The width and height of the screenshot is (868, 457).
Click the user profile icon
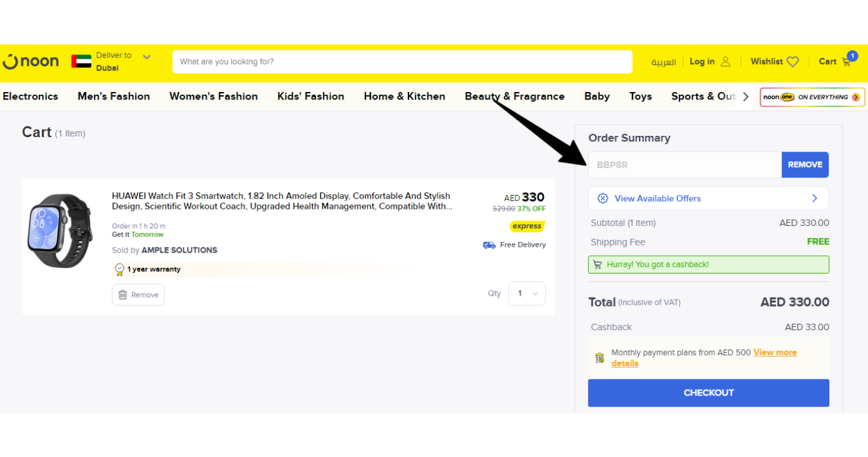(726, 62)
